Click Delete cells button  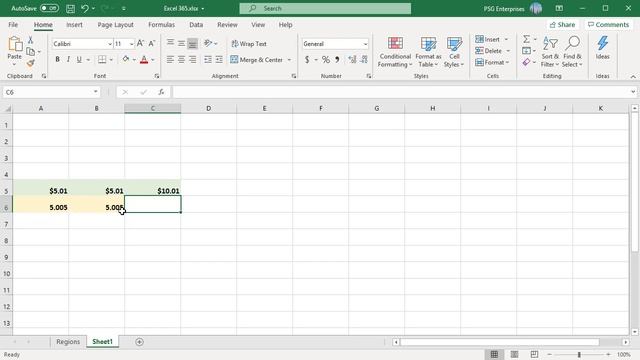[493, 51]
